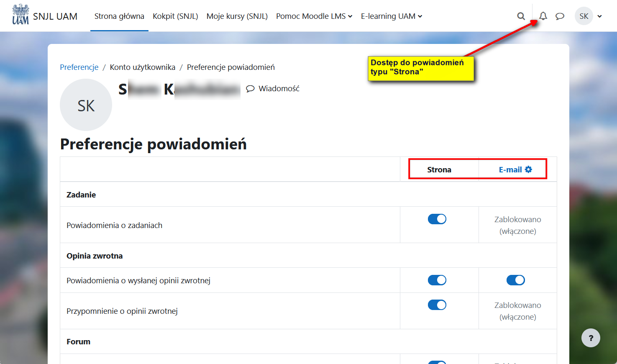Image resolution: width=617 pixels, height=364 pixels.
Task: Toggle Strona switch for Powiadomienia o zadaniach
Action: [437, 219]
